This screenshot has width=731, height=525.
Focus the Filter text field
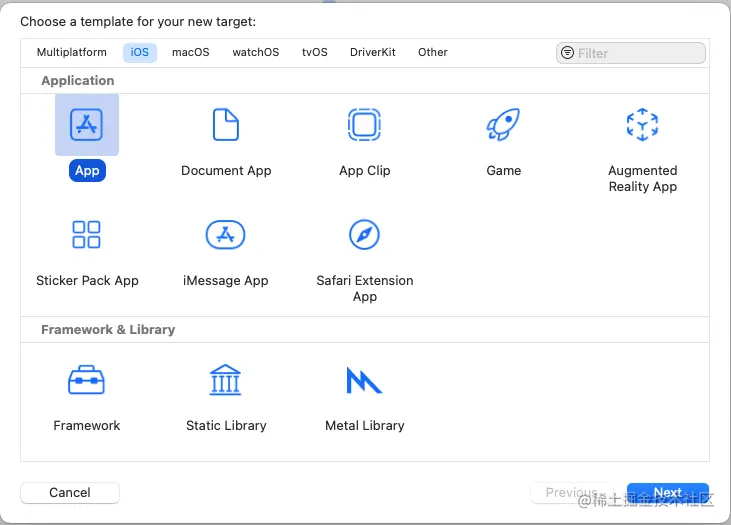pos(630,53)
